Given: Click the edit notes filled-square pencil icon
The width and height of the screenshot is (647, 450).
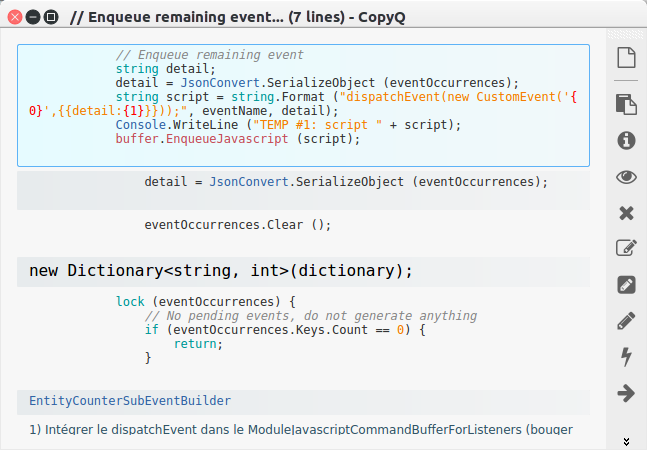Looking at the screenshot, I should tap(626, 285).
